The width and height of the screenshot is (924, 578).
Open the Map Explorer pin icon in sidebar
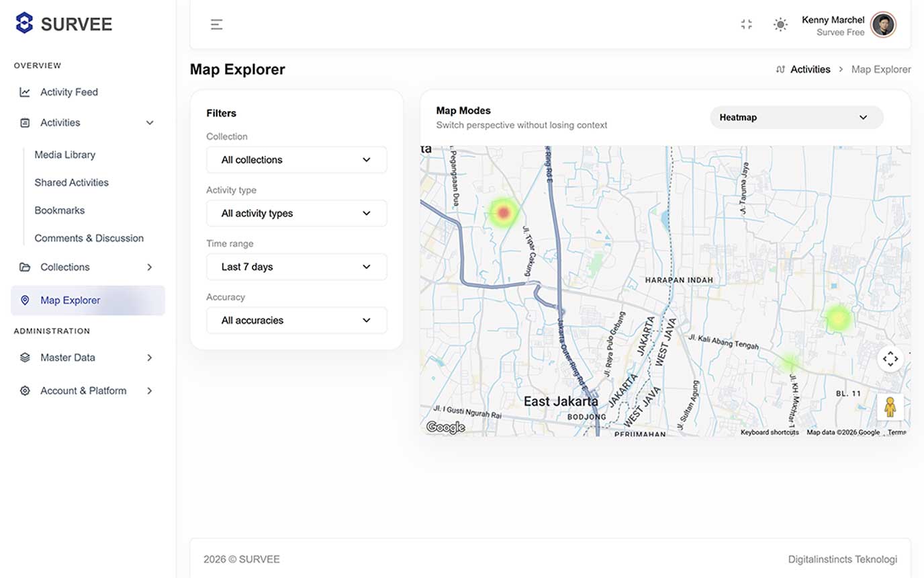[x=25, y=300]
